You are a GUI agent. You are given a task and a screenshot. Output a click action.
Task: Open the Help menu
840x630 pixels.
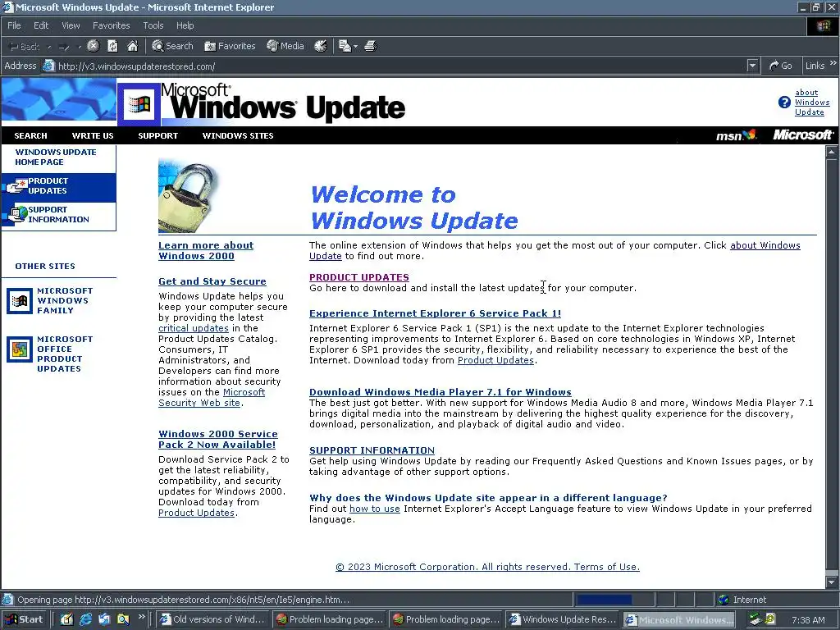185,25
